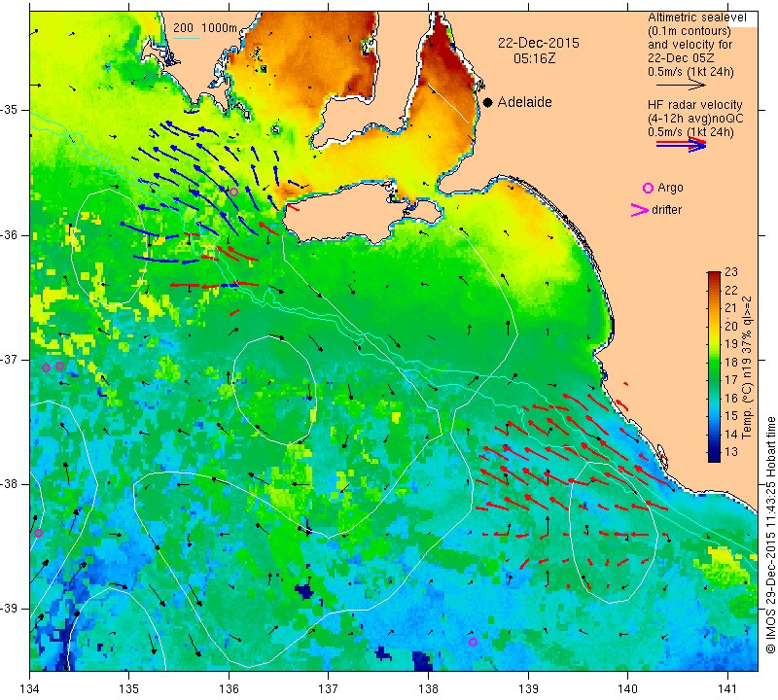Viewport: 778px width, 700px height.
Task: Click the longitude label 136
Action: pos(229,688)
